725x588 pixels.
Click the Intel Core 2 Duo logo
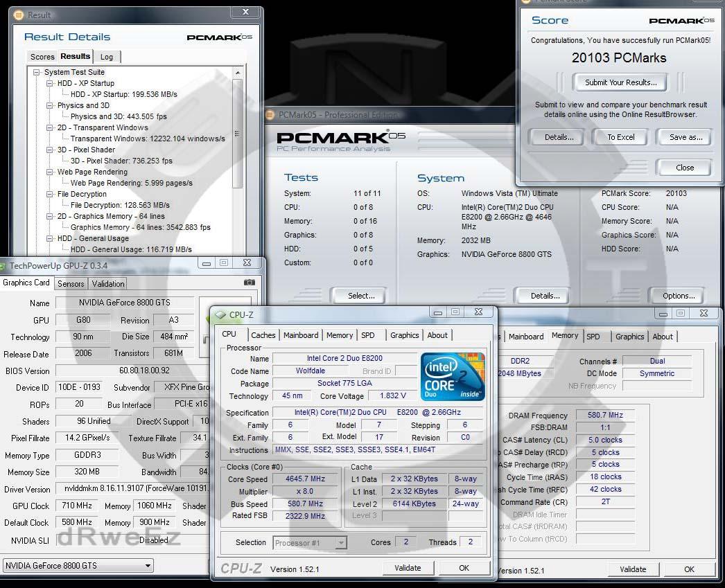[453, 376]
